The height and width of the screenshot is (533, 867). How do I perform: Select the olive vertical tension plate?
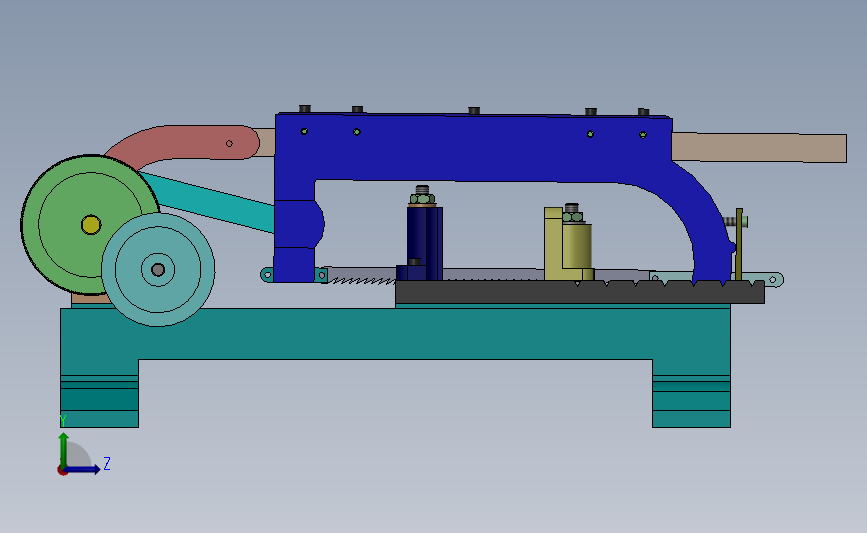739,244
